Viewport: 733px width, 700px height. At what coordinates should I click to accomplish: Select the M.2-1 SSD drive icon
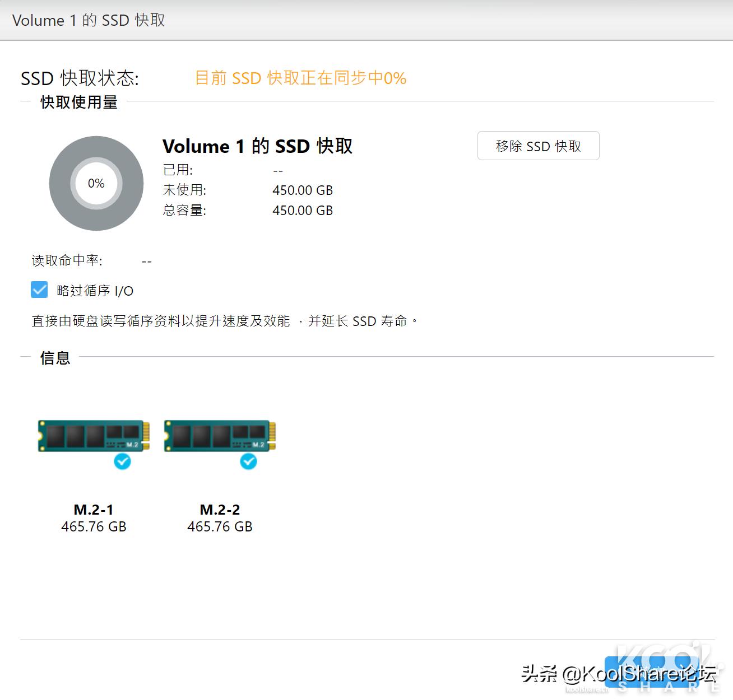tap(94, 437)
